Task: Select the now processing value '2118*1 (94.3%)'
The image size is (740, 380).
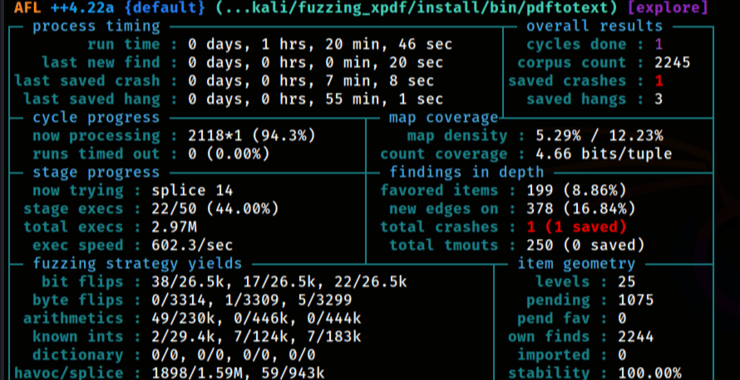Action: 252,136
